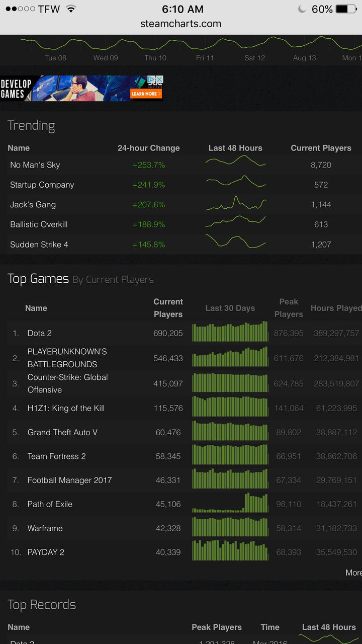This screenshot has height=644, width=362.
Task: Open Path of Exile page
Action: tap(50, 504)
